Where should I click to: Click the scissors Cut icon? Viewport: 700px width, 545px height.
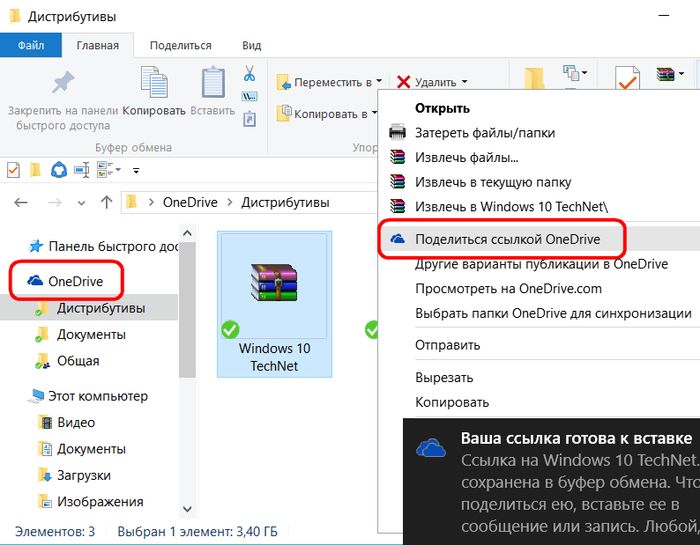point(249,73)
